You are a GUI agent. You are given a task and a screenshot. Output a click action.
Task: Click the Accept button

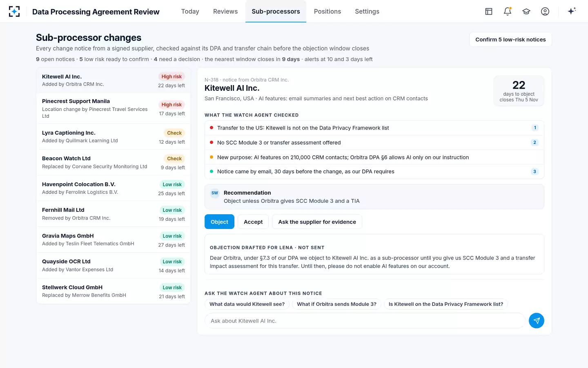pyautogui.click(x=253, y=222)
